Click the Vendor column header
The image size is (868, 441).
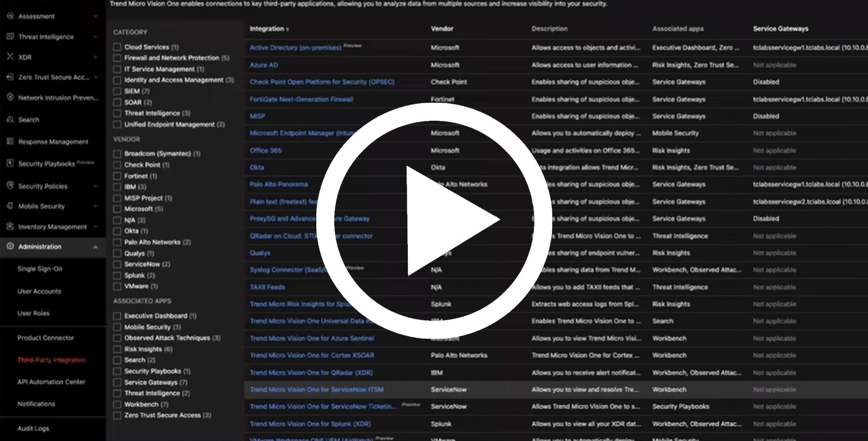coord(442,29)
